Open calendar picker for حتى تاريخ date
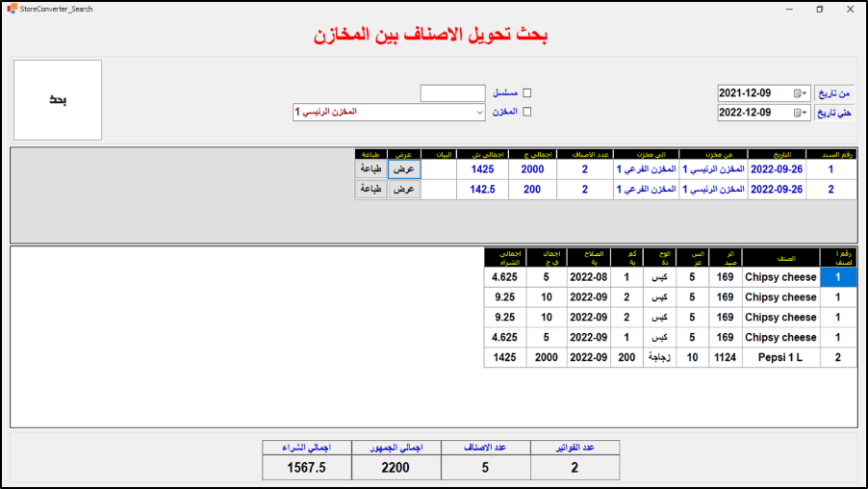Screen dimensions: 868x489 tap(800, 114)
